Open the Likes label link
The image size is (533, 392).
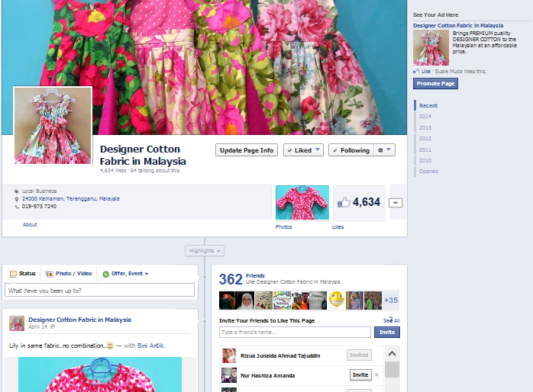click(x=338, y=227)
